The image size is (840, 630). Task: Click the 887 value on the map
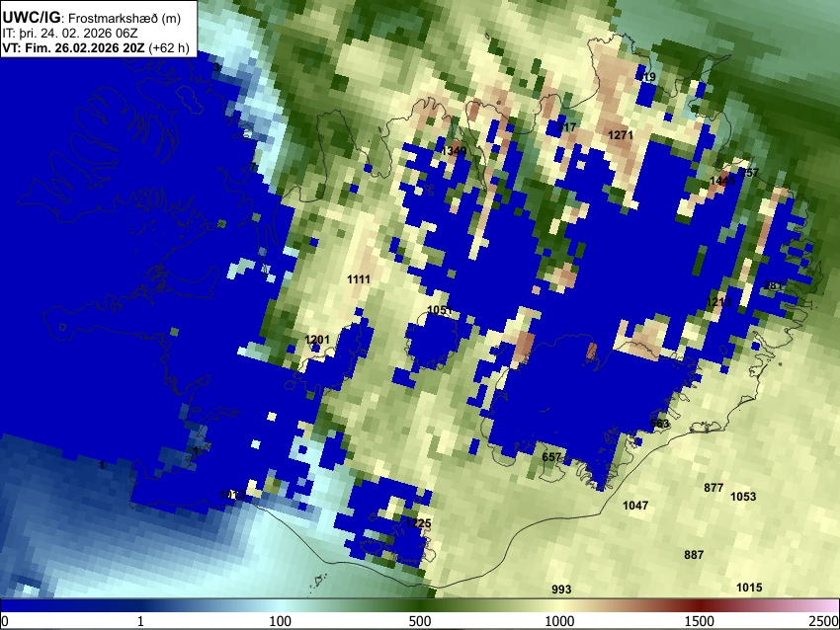tap(694, 555)
